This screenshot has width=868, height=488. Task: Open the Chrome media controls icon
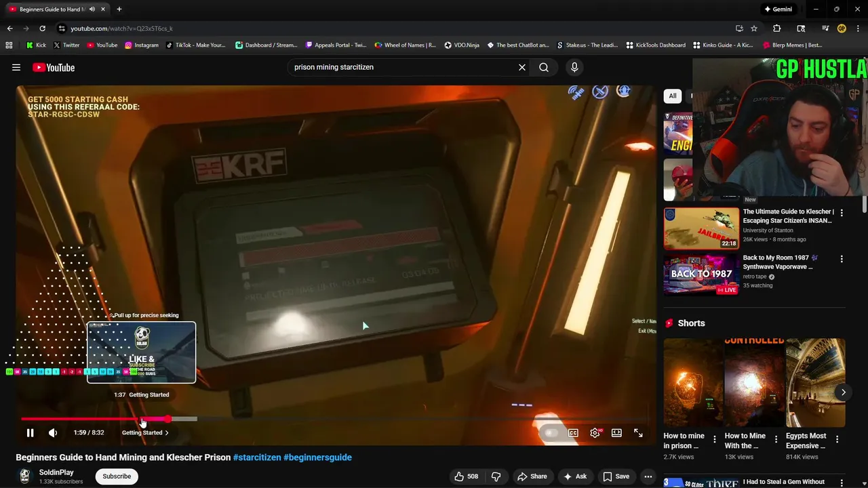click(825, 28)
